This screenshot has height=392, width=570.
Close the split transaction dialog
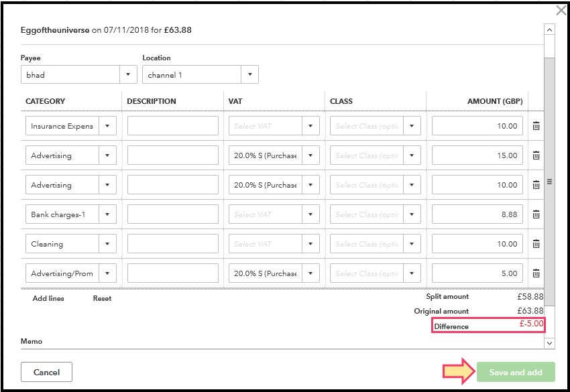click(x=561, y=11)
